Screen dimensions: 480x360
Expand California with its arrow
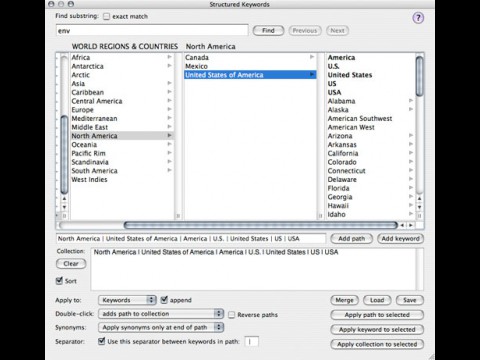(411, 153)
